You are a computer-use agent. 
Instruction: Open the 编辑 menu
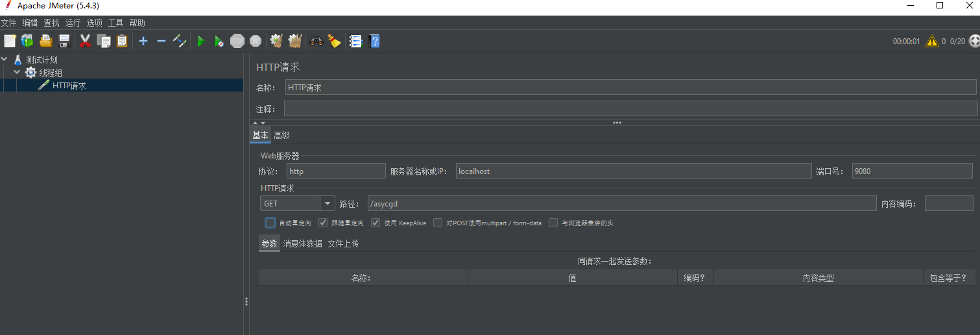pos(30,23)
